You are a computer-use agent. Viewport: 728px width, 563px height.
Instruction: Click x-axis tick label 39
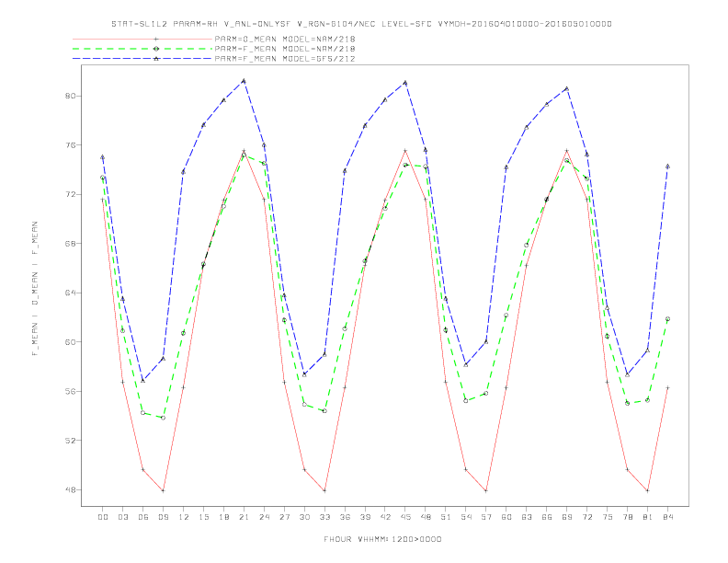click(365, 517)
